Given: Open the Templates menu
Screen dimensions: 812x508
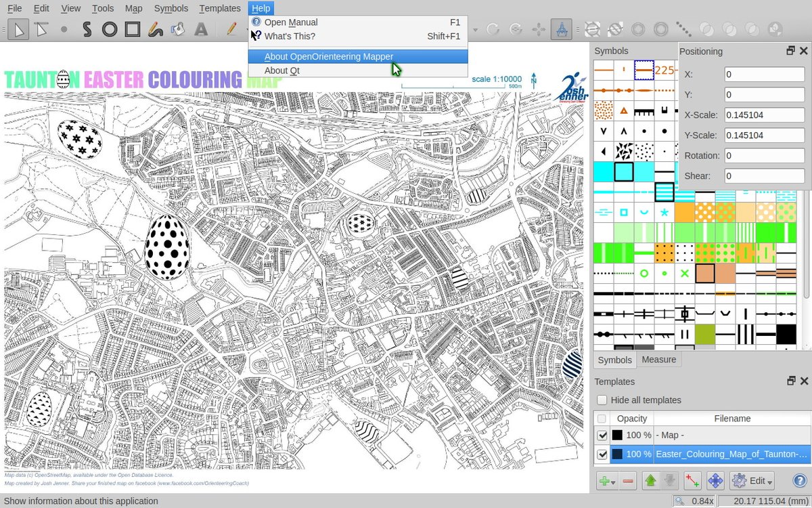Looking at the screenshot, I should (220, 8).
